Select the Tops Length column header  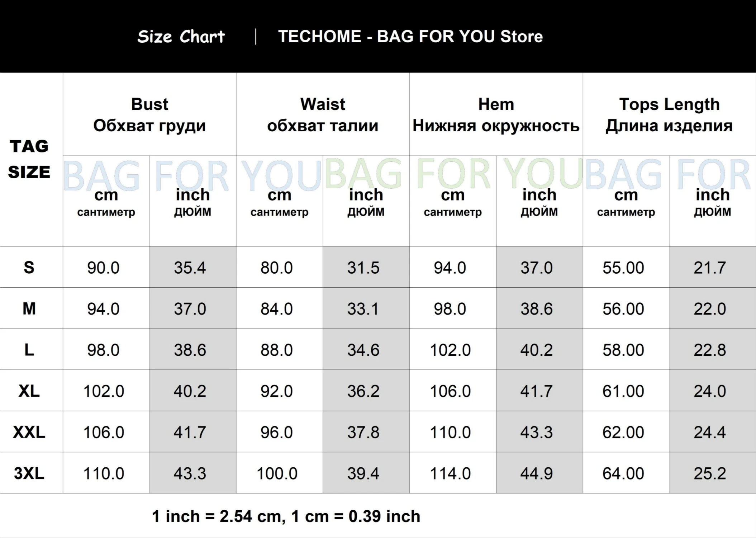point(669,114)
